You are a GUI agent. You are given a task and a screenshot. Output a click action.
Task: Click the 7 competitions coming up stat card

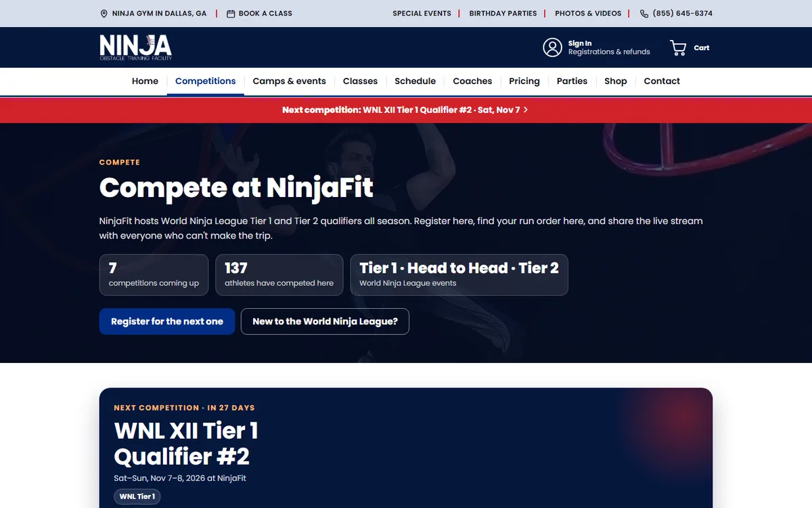click(154, 275)
